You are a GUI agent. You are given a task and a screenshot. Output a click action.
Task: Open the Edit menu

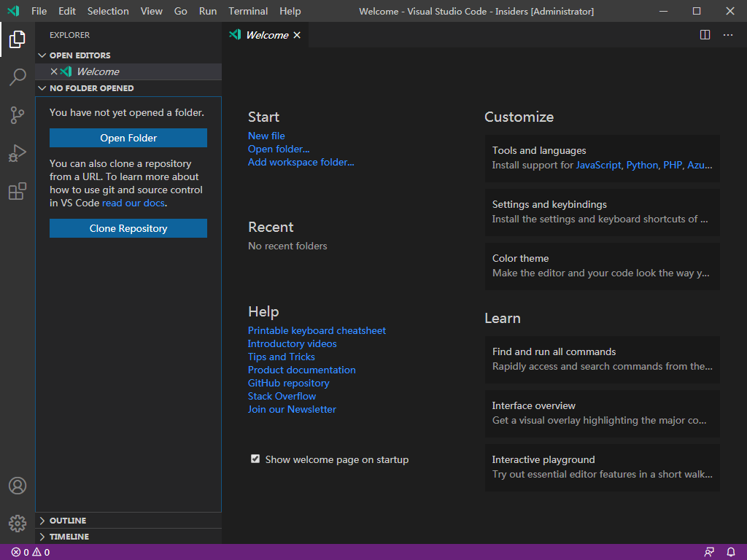coord(67,11)
